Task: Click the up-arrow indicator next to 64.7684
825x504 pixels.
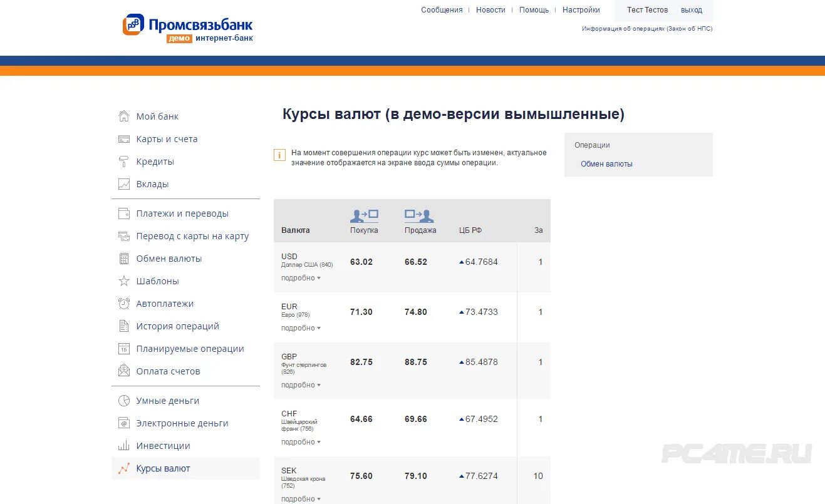Action: 462,262
